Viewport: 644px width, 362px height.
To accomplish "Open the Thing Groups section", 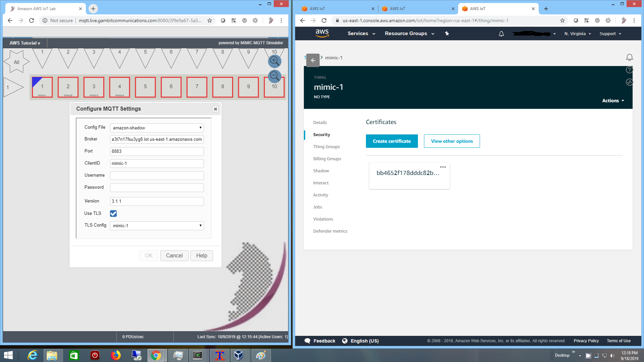I will (326, 146).
